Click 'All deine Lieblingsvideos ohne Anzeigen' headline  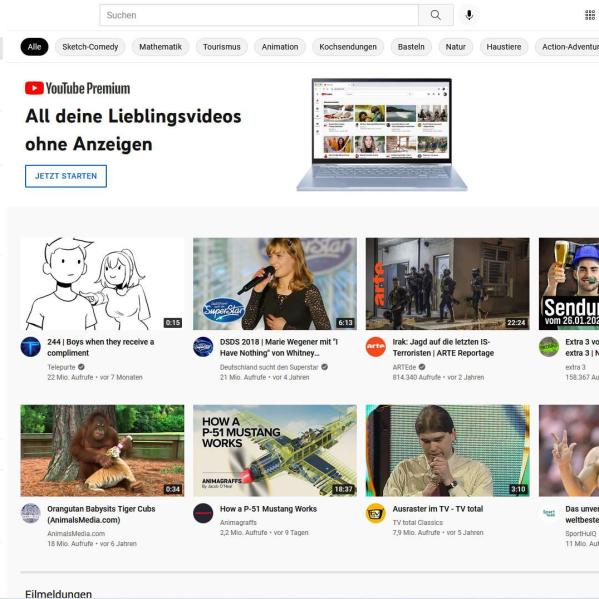(x=133, y=130)
